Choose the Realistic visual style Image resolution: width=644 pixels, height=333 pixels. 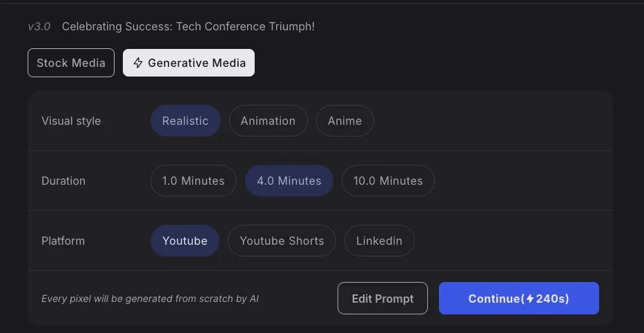click(185, 121)
